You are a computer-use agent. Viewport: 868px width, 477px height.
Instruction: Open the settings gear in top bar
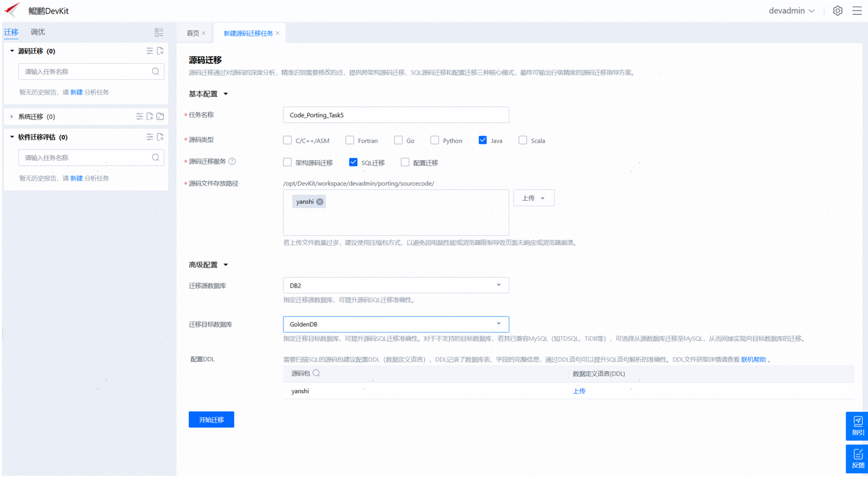[x=837, y=11]
